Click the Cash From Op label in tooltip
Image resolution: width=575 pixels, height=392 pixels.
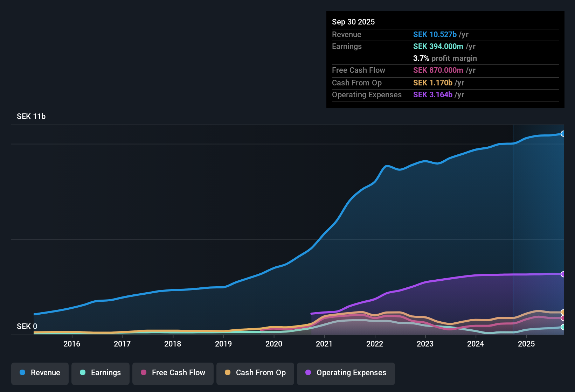click(357, 83)
